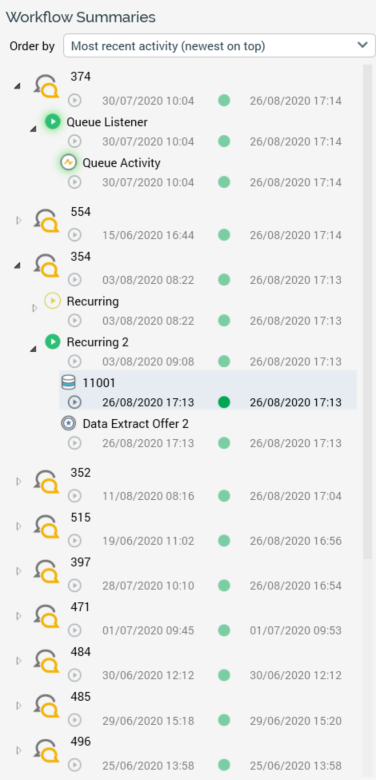Click the workflow 352 chat bubble icon
The height and width of the screenshot is (780, 376).
point(47,482)
